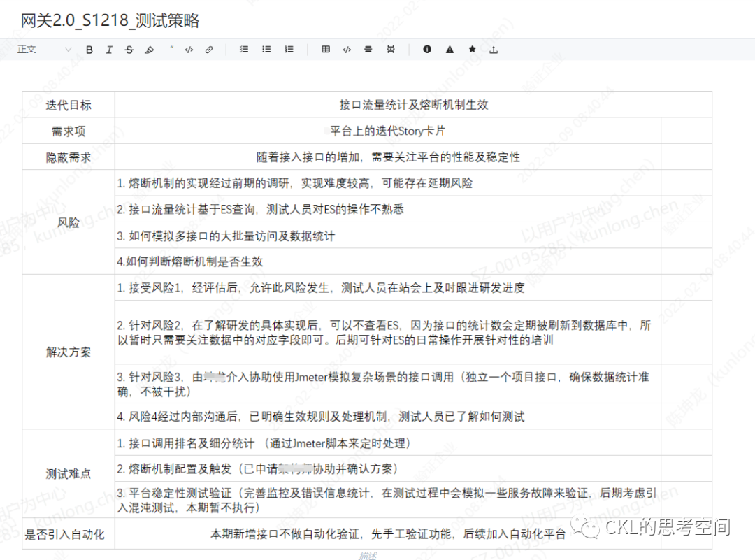
Task: Insert a hyperlink
Action: (x=209, y=50)
